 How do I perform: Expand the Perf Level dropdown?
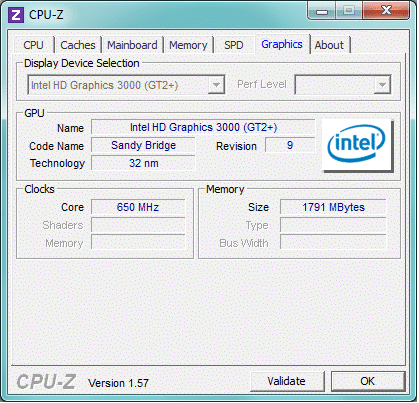(x=382, y=85)
